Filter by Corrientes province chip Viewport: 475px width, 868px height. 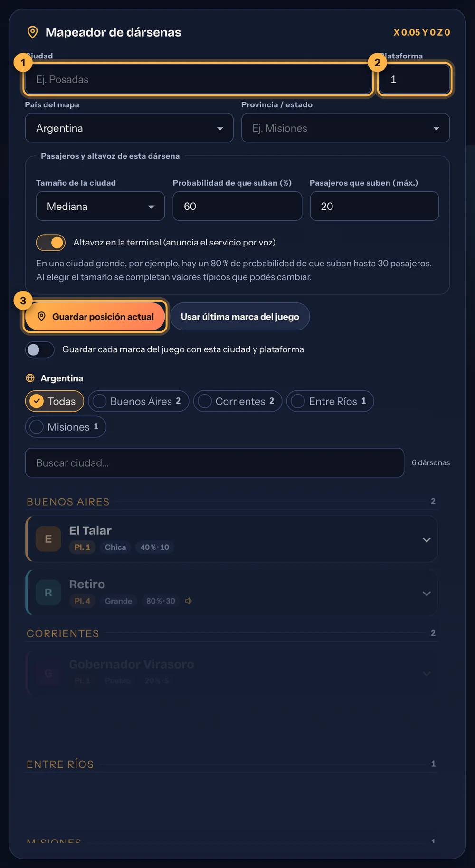[x=237, y=401]
